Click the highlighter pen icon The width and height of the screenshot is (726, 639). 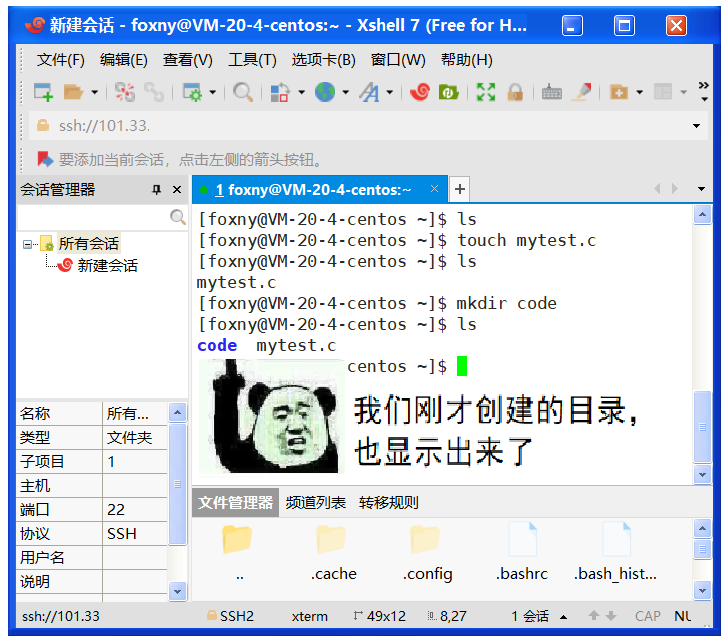pos(582,92)
